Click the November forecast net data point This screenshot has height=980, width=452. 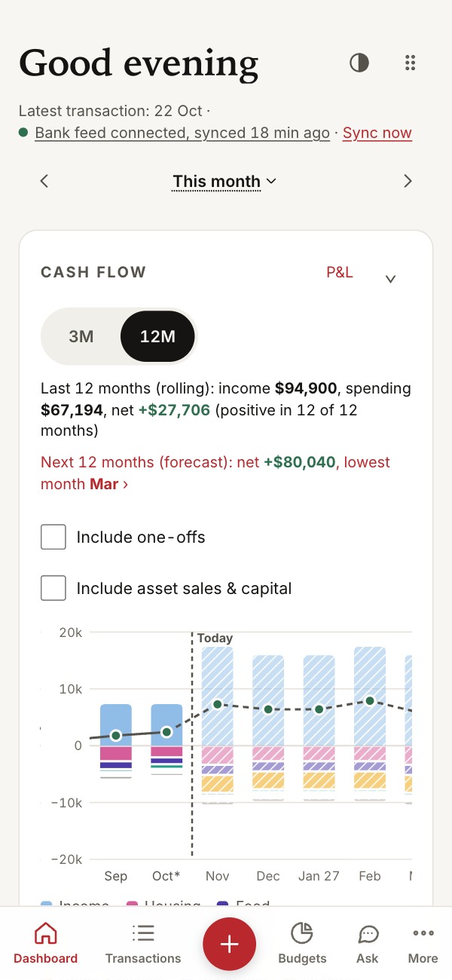click(x=218, y=704)
